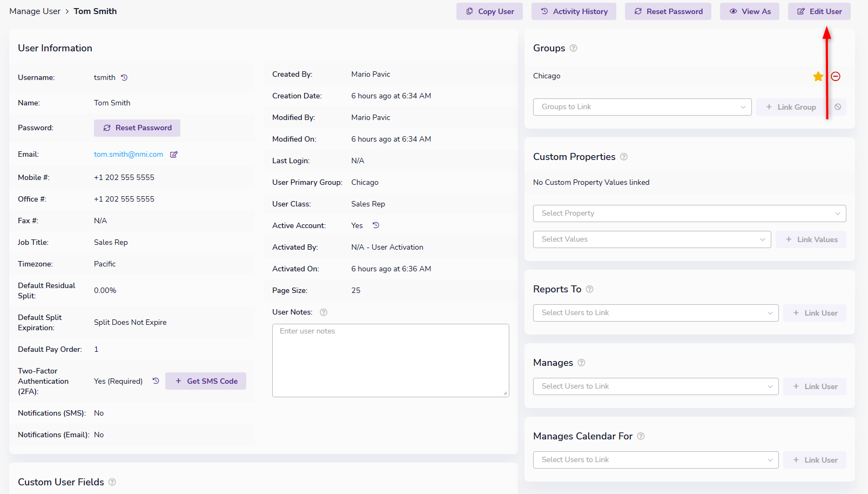
Task: Click the Sales Rep user class value
Action: [x=368, y=204]
